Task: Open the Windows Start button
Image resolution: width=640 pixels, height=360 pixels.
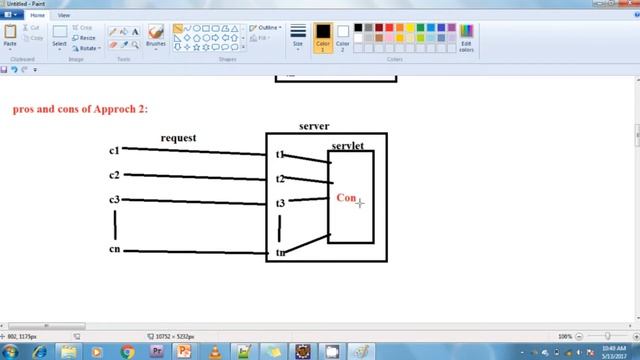Action: click(x=10, y=352)
